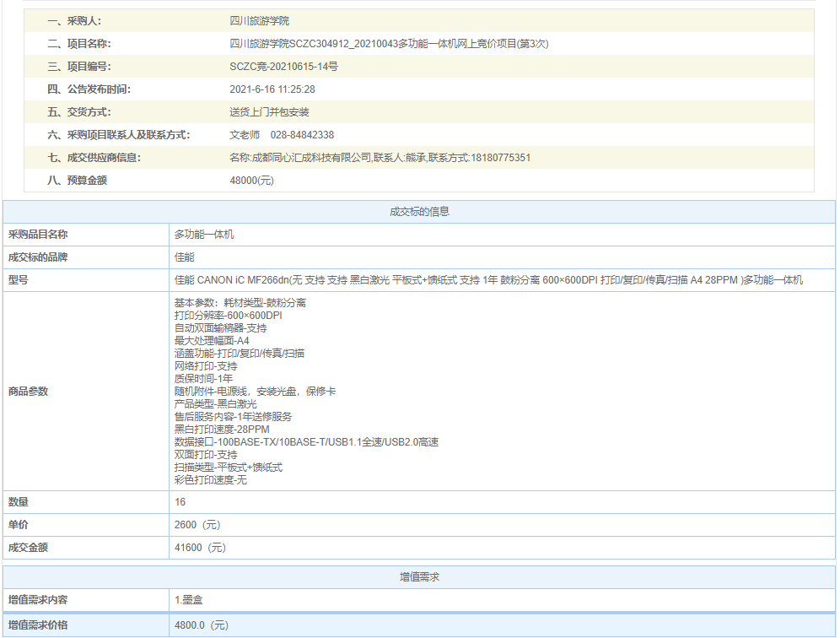Image resolution: width=840 pixels, height=638 pixels.
Task: Click the line 彩色打印速度-无
Action: click(x=211, y=480)
